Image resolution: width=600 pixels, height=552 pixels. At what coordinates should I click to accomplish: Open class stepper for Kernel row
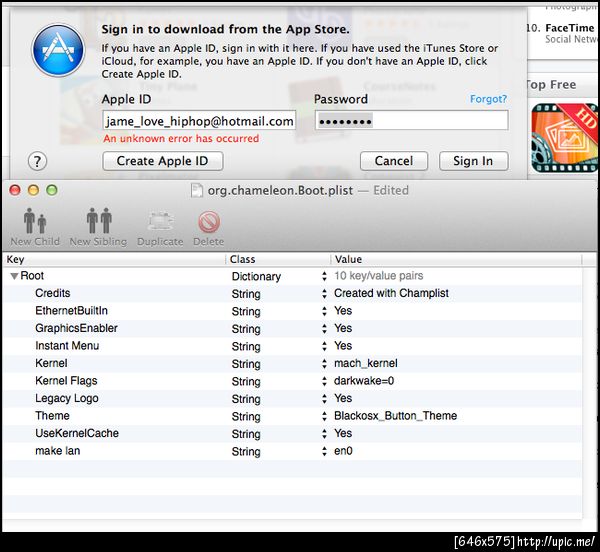(324, 364)
